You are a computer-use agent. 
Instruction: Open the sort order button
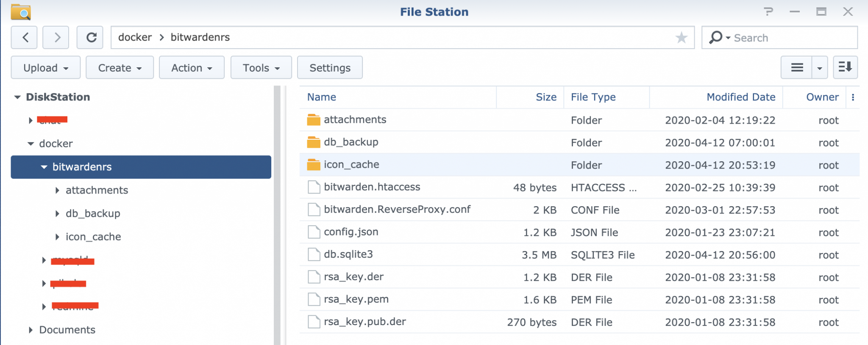click(845, 68)
